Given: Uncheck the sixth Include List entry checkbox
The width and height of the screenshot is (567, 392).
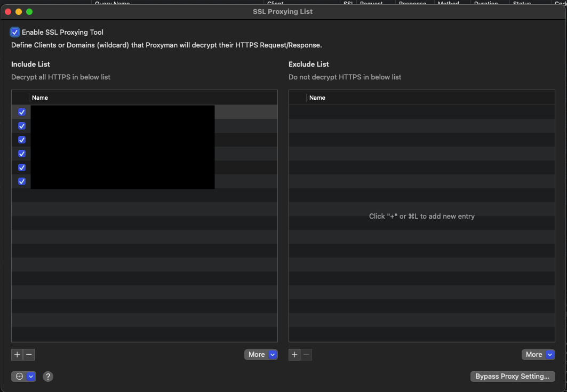Looking at the screenshot, I should click(22, 181).
